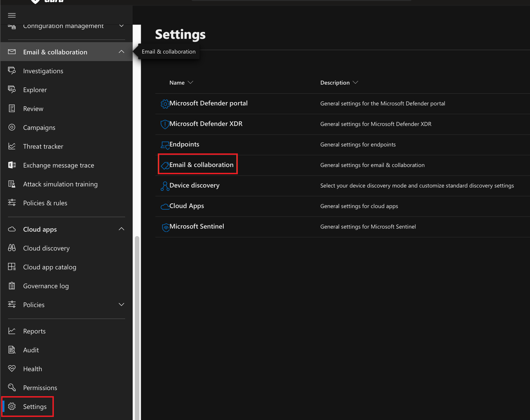This screenshot has height=420, width=530.
Task: Open Microsoft Defender portal settings
Action: (208, 103)
